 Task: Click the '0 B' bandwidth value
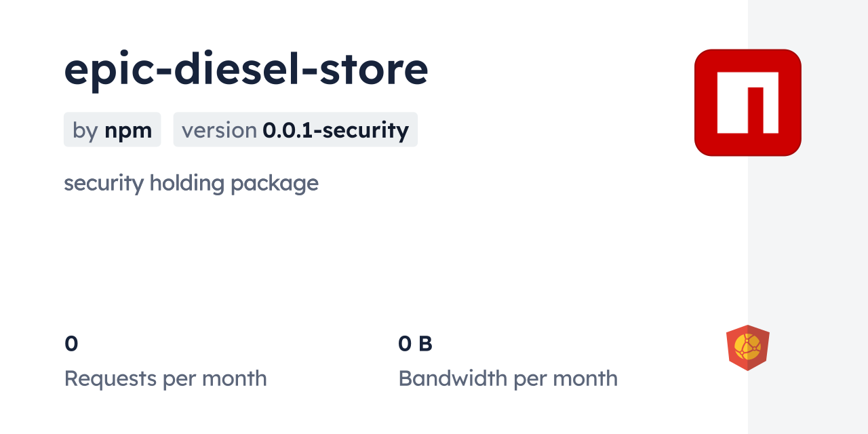415,344
